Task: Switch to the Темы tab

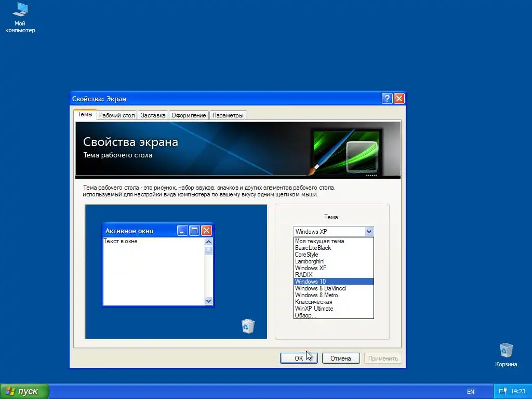Action: 85,114
